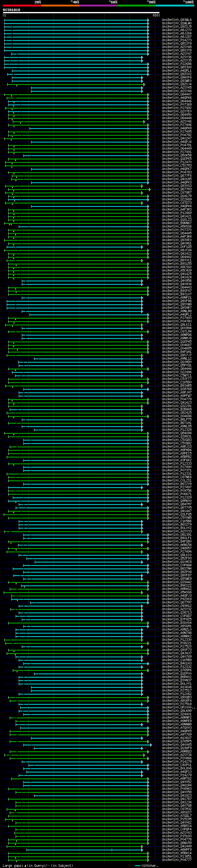197x868 pixels.
Task: Click the cyan ~100% identity legend segment
Action: pyautogui.click(x=175, y=6)
